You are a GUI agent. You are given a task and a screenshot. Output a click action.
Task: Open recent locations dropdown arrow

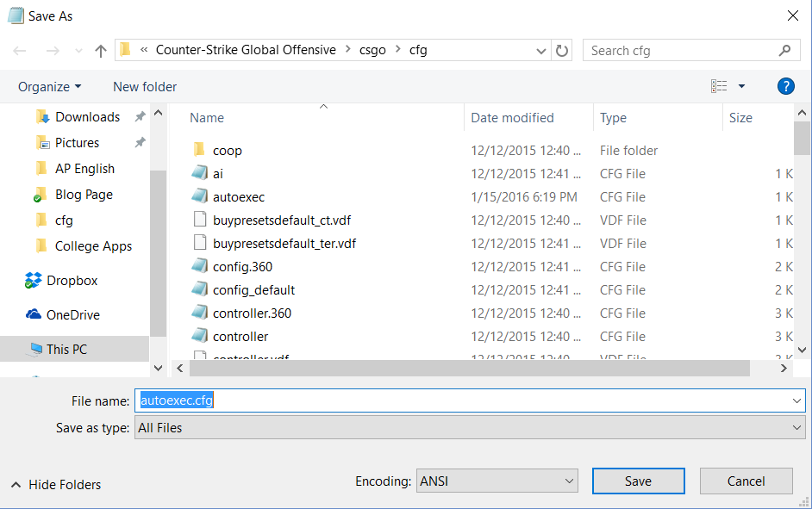(78, 51)
